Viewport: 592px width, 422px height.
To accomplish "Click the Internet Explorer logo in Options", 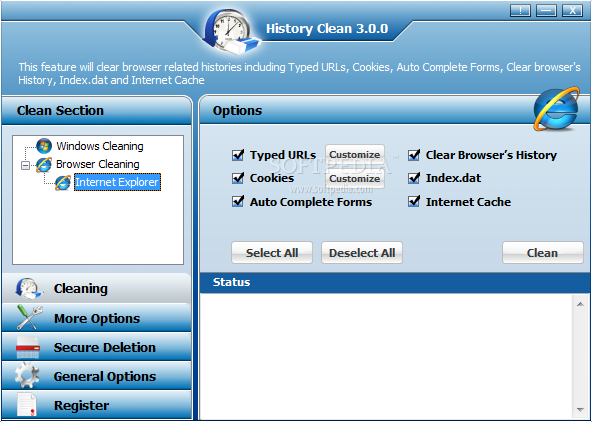I will [557, 109].
